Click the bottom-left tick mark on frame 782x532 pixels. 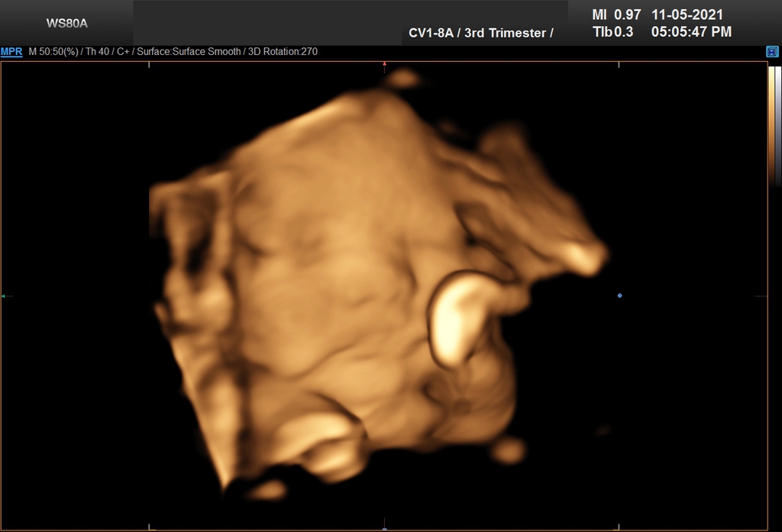[x=149, y=526]
